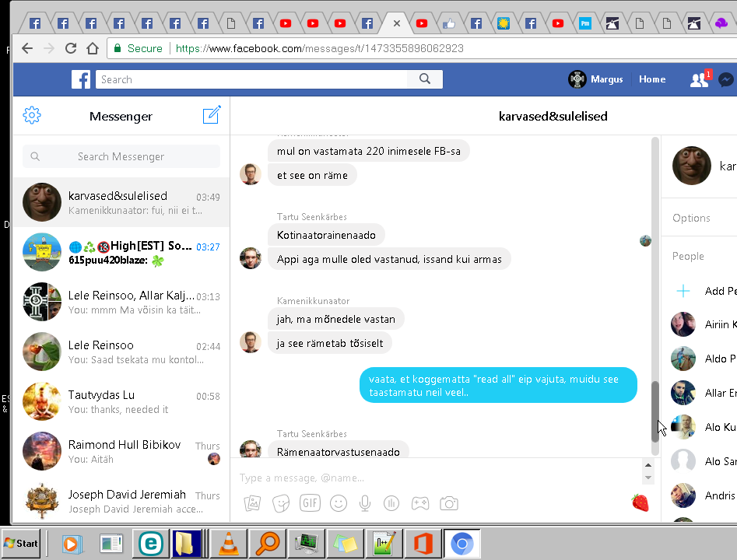Click the Start button
The height and width of the screenshot is (560, 737).
[21, 544]
